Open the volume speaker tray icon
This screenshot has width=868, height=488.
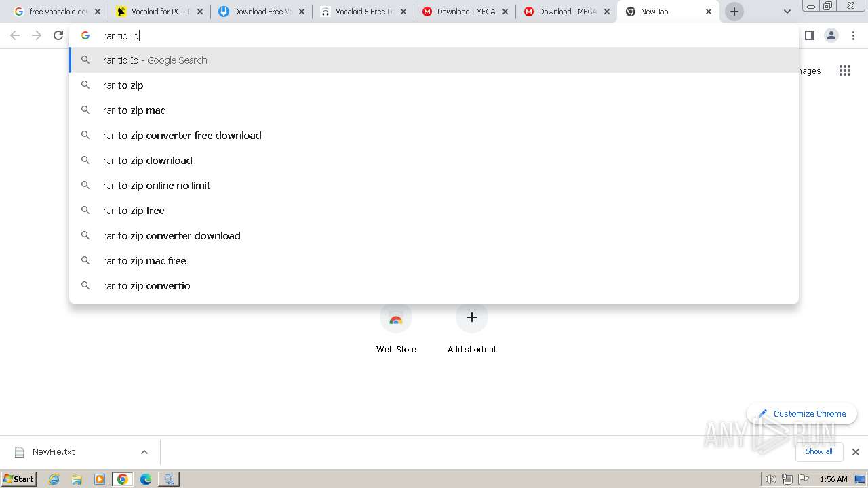(x=770, y=479)
